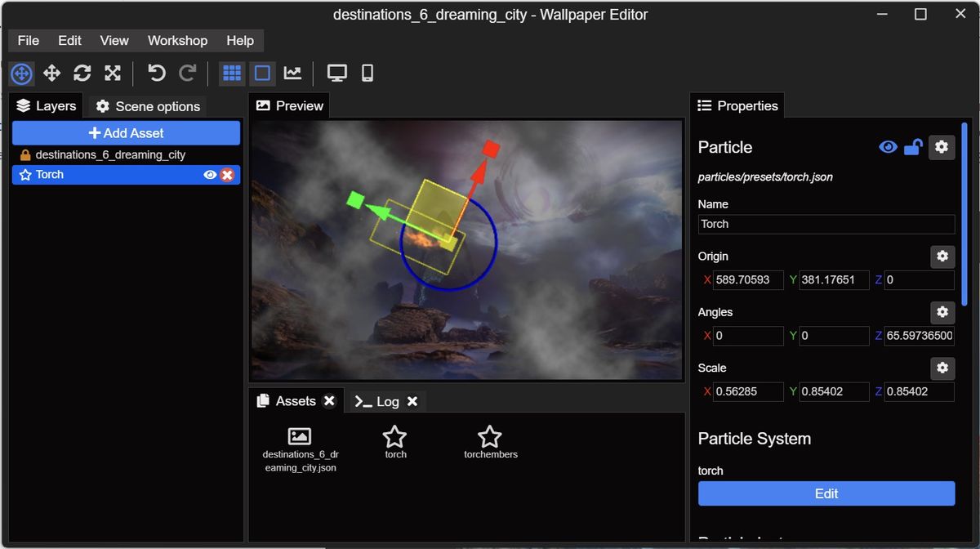Select the rotate transform tool
Image resolution: width=980 pixels, height=549 pixels.
point(82,73)
